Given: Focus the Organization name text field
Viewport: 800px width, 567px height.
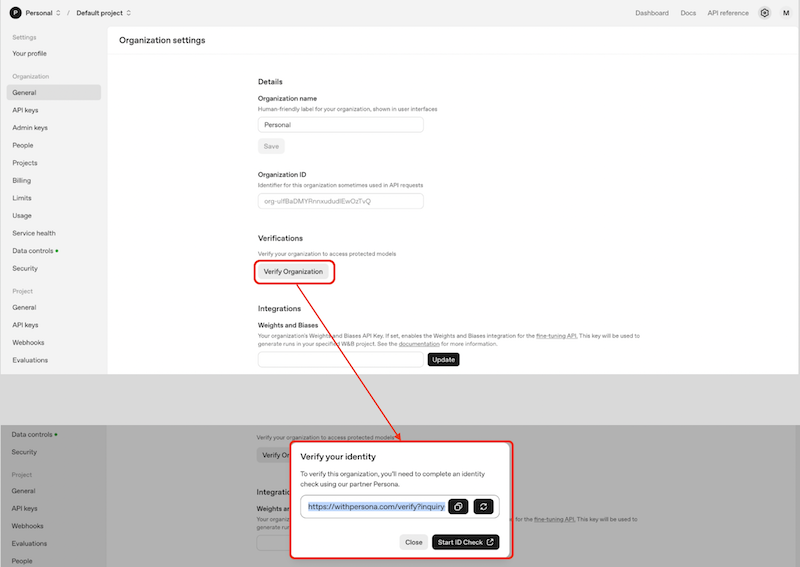Looking at the screenshot, I should pos(340,125).
